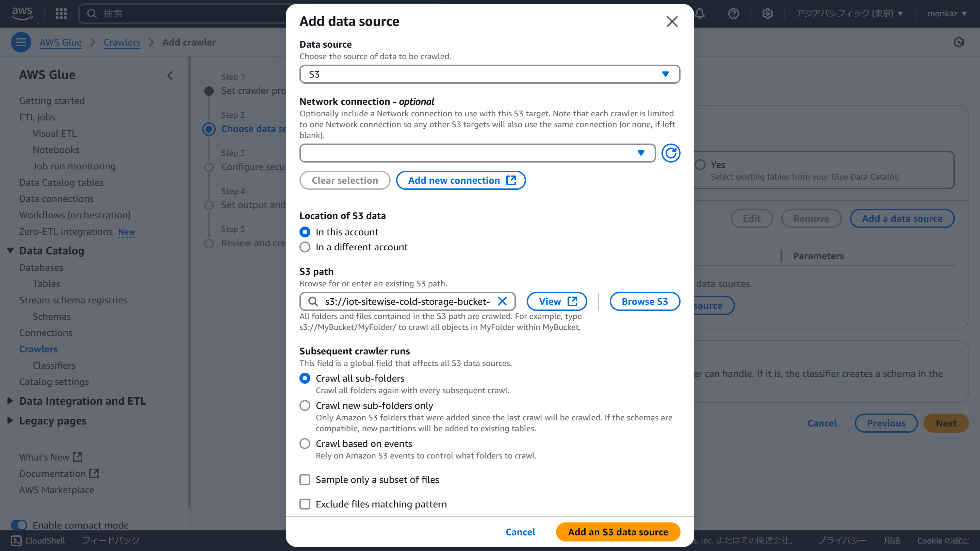
Task: Click Add an S3 data source
Action: [x=618, y=532]
